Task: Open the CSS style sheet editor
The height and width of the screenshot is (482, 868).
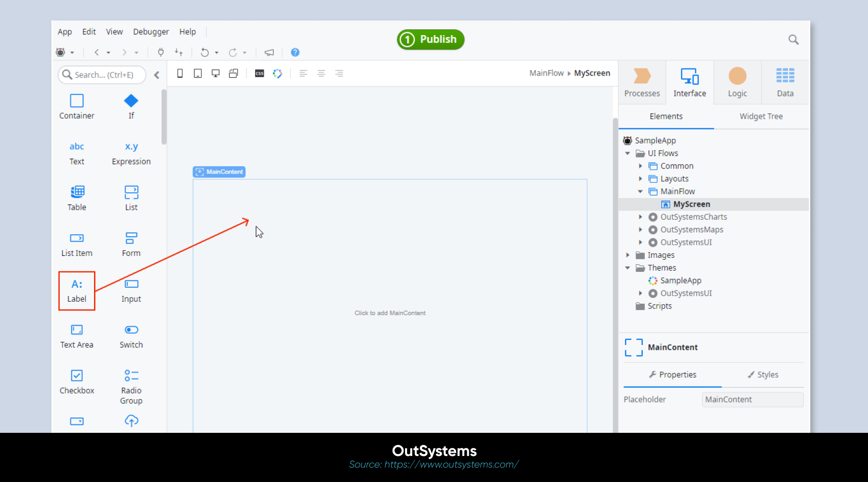Action: tap(259, 74)
